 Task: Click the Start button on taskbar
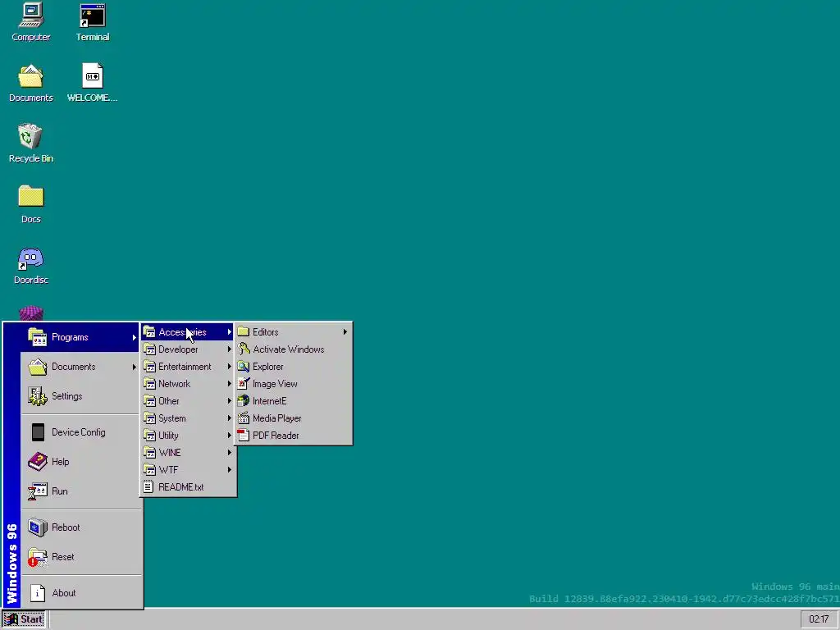click(24, 619)
